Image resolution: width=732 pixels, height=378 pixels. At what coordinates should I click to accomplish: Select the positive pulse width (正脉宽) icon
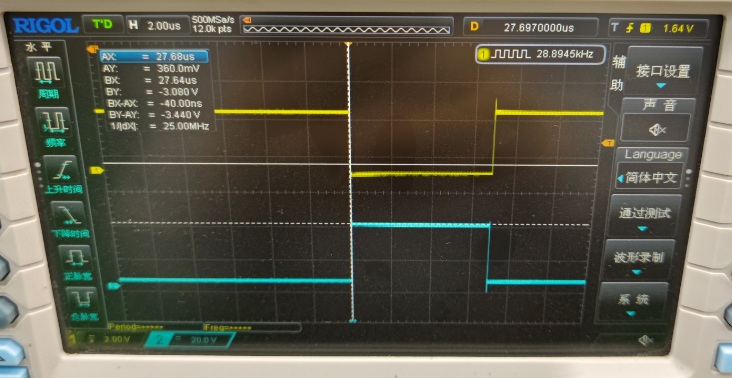(x=75, y=263)
